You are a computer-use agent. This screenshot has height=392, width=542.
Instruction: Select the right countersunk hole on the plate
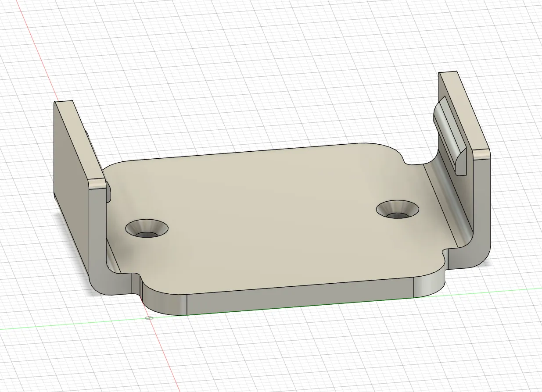[x=398, y=209]
